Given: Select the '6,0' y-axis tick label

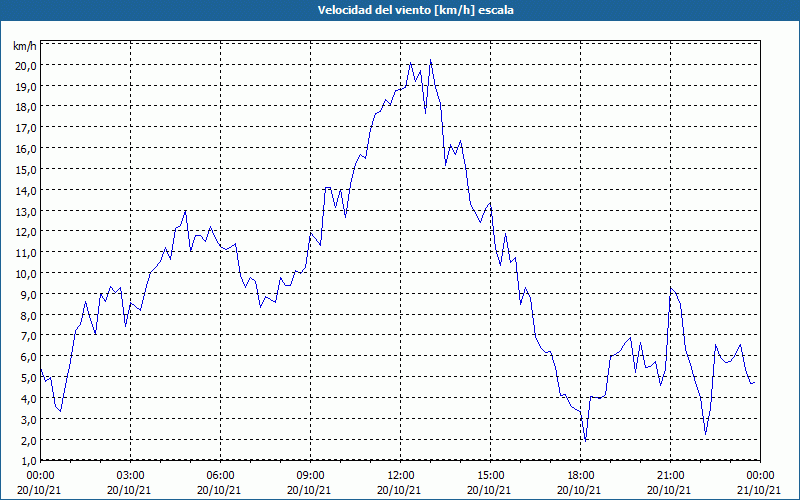Looking at the screenshot, I should tap(29, 357).
